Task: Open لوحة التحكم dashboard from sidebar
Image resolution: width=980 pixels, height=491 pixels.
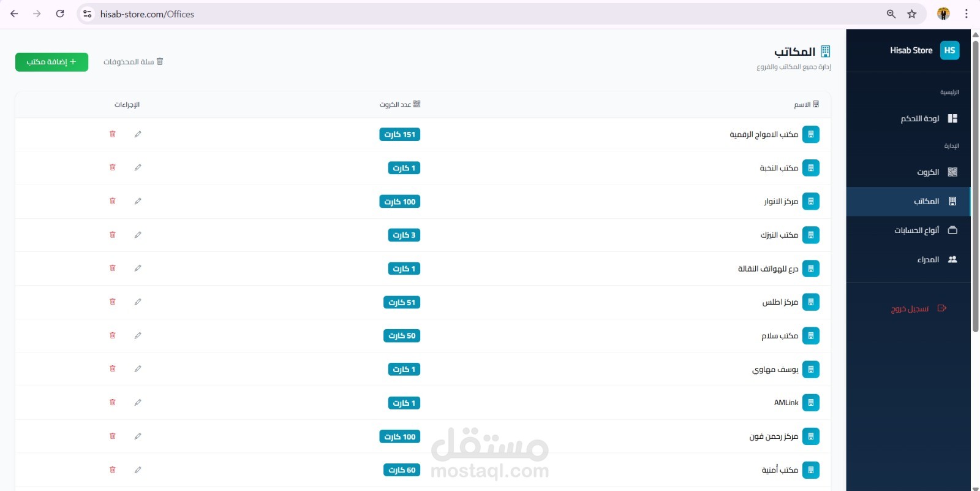Action: coord(909,118)
